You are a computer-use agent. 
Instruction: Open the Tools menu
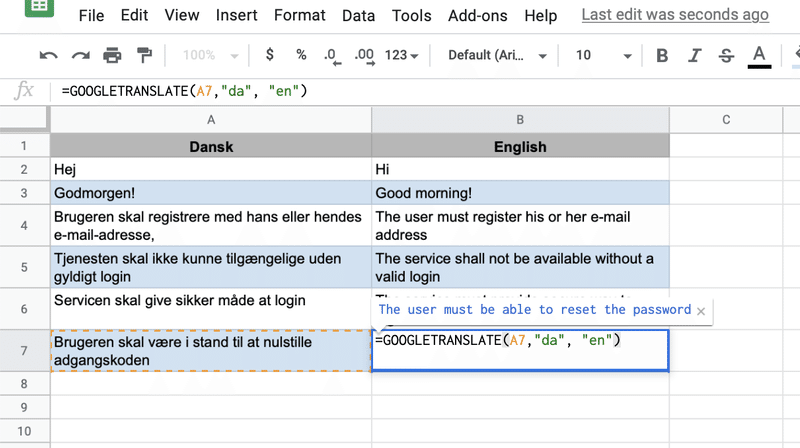[x=411, y=16]
